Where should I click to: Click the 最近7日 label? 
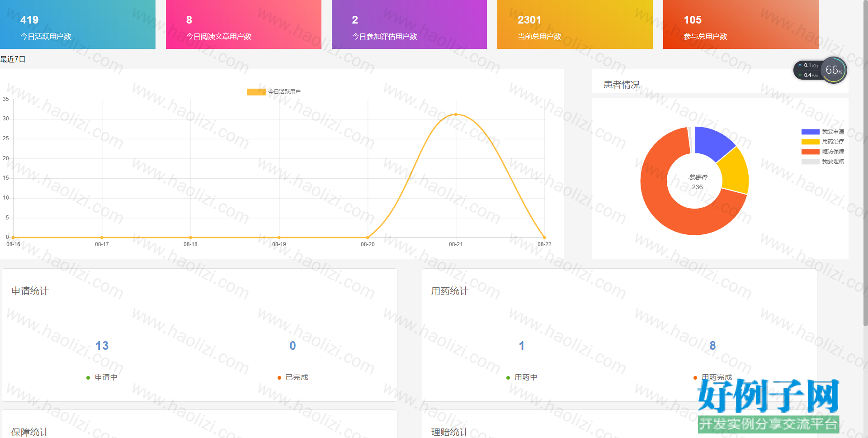(x=13, y=59)
